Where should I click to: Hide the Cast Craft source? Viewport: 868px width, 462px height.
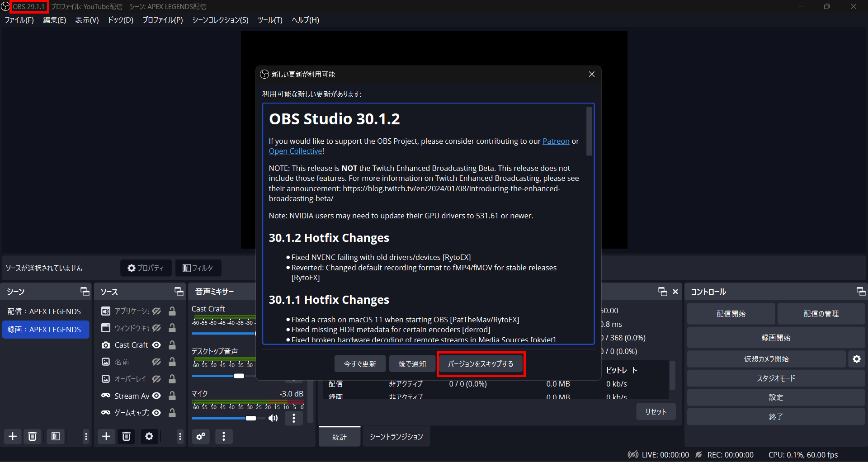[x=156, y=345]
